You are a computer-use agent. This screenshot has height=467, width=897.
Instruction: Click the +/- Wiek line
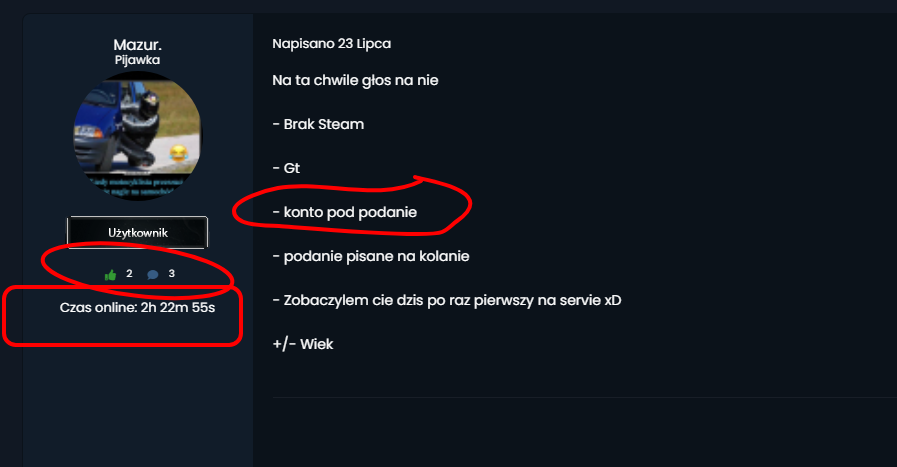click(x=303, y=344)
